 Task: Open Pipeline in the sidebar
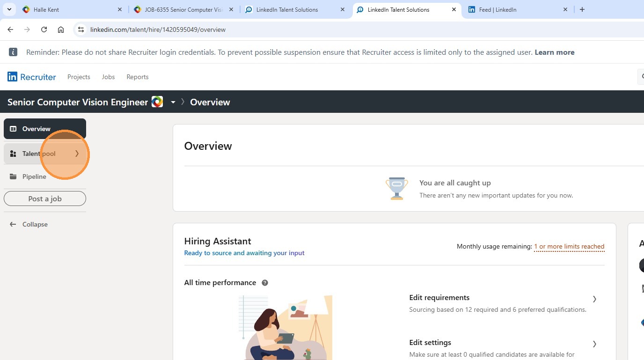click(x=45, y=176)
